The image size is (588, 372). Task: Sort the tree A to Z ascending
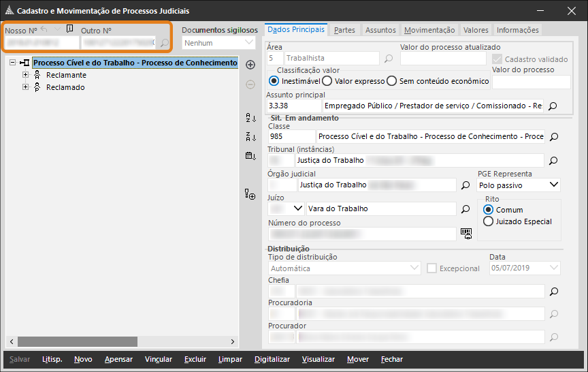point(250,118)
